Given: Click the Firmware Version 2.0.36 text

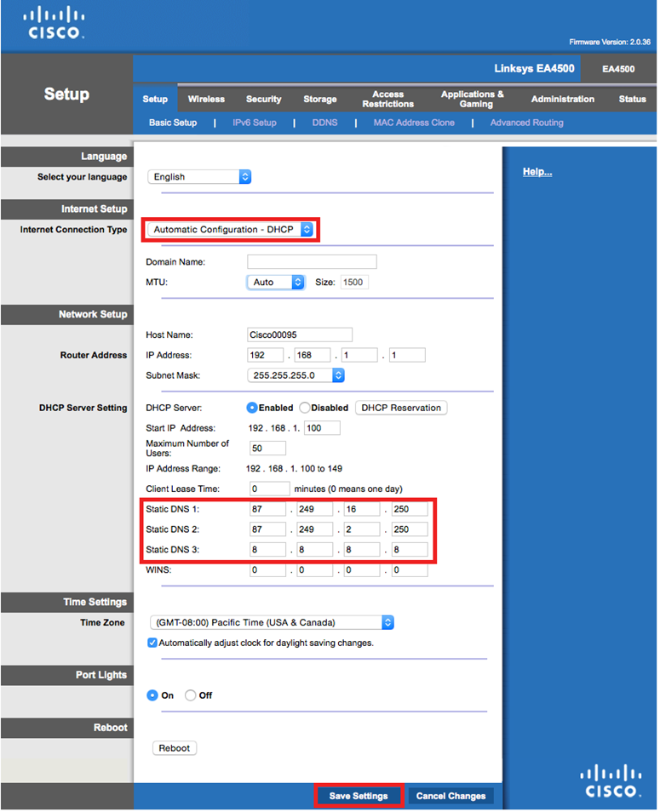Looking at the screenshot, I should pyautogui.click(x=611, y=42).
